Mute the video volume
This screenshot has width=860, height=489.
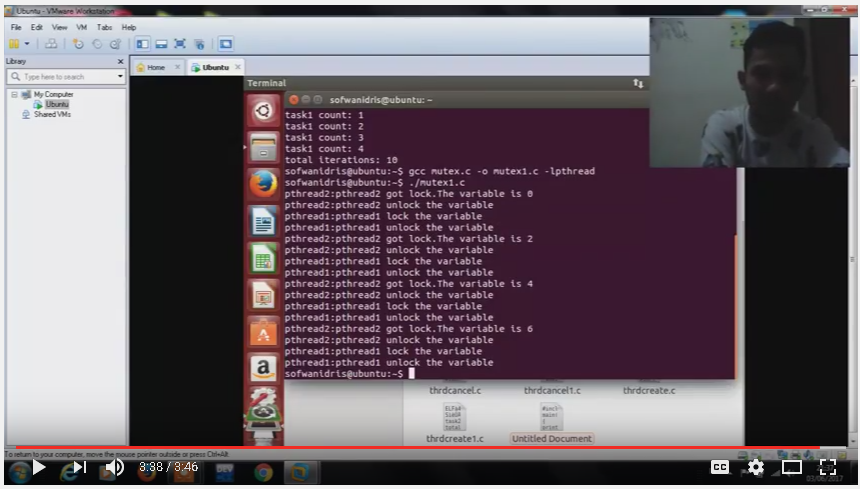click(x=115, y=467)
